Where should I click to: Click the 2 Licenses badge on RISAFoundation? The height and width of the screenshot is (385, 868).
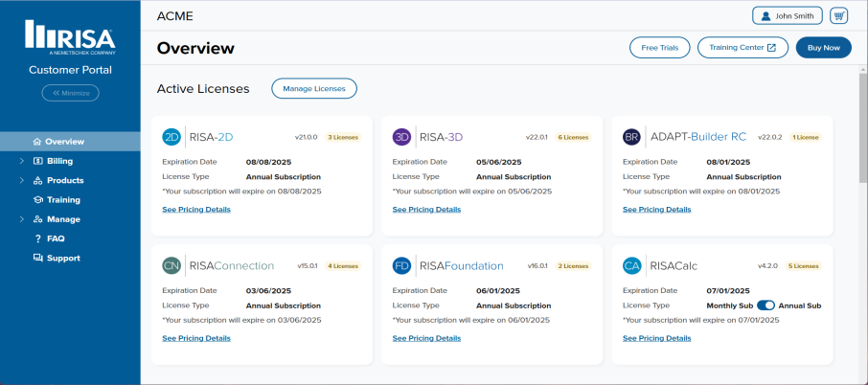(572, 266)
